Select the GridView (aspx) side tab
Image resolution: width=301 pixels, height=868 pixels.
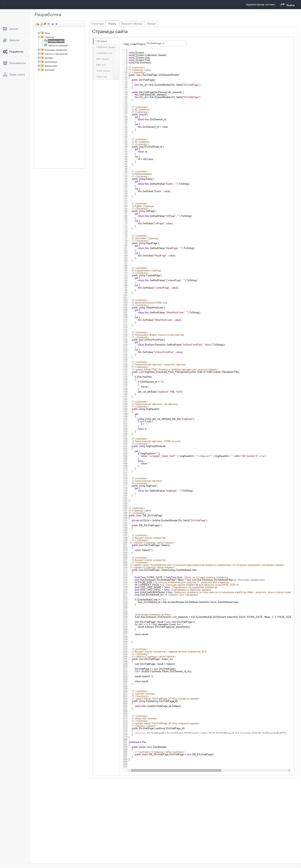(x=105, y=47)
